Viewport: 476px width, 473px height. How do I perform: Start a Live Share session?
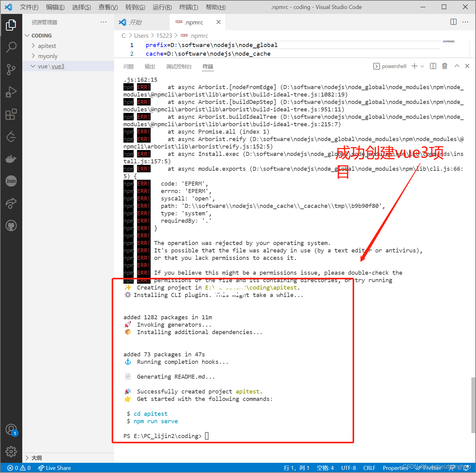[x=54, y=468]
